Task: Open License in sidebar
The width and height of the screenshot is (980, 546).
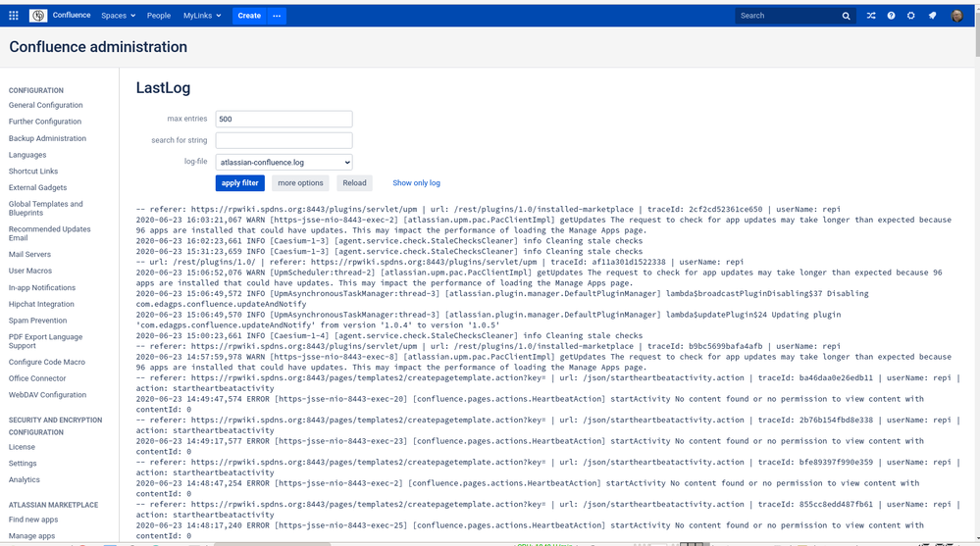Action: (22, 447)
